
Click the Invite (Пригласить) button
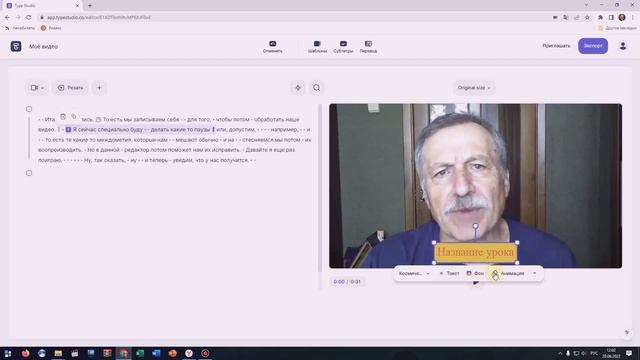coord(556,46)
